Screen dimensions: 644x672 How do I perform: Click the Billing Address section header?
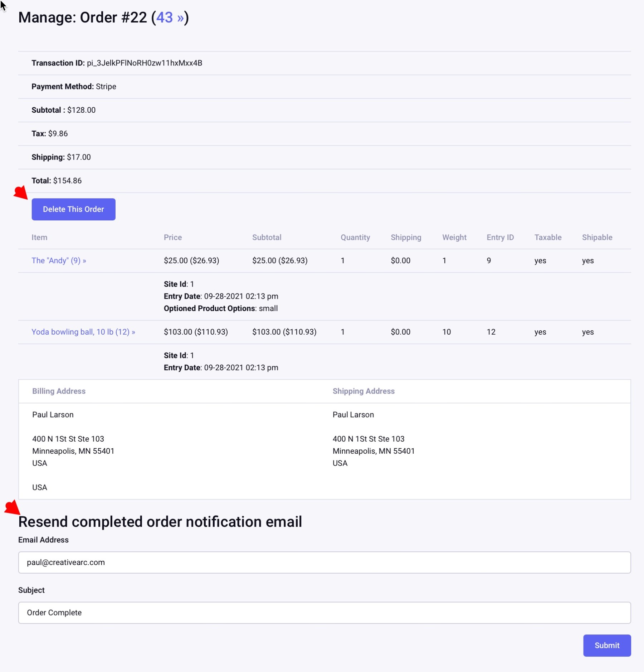[x=59, y=391]
